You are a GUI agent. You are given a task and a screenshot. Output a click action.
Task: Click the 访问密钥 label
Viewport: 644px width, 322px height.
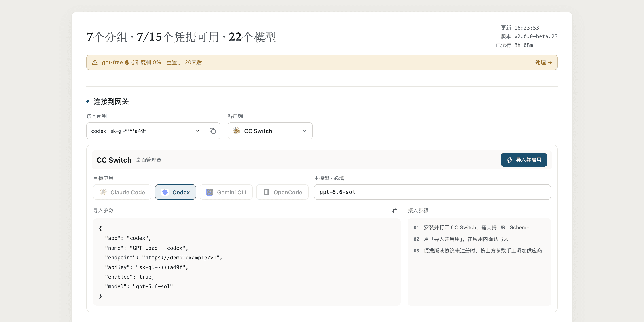pyautogui.click(x=97, y=116)
